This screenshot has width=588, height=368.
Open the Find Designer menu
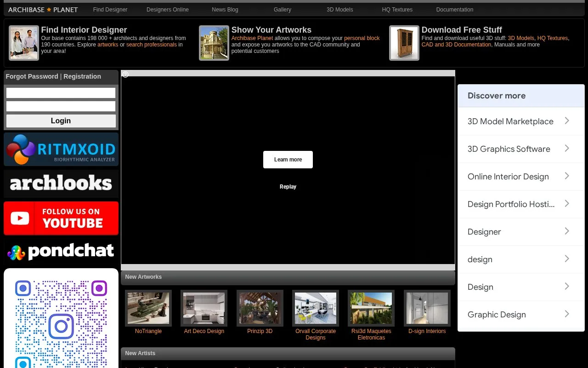point(110,10)
